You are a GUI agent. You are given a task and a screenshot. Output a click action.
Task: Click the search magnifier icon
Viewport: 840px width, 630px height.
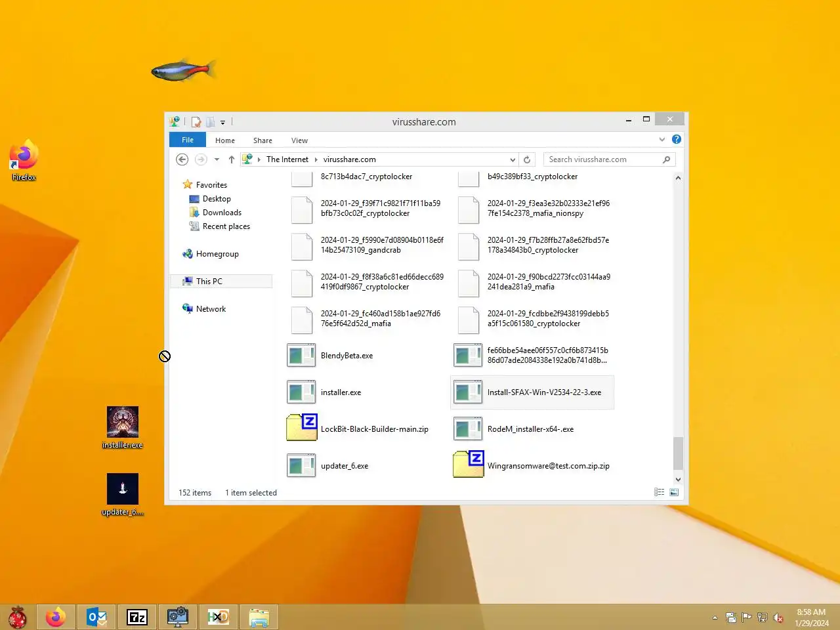click(x=667, y=159)
